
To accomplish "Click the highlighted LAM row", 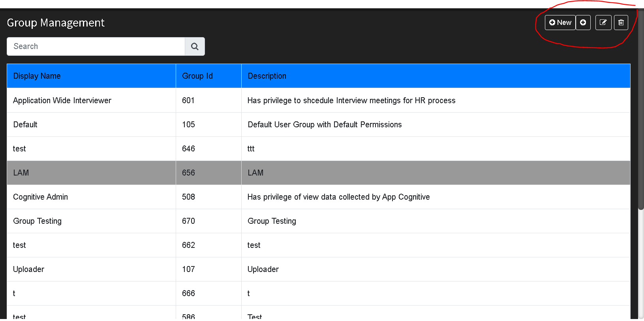I will click(319, 173).
